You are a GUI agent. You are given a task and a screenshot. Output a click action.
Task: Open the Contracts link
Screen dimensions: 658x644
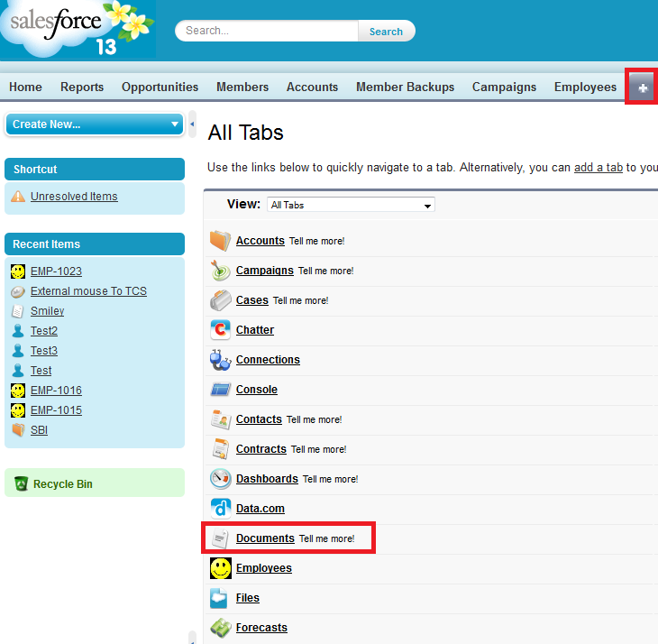coord(261,449)
